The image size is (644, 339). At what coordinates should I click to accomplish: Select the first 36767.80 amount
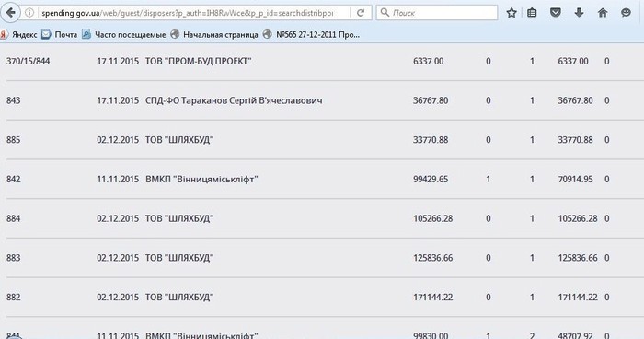pos(431,100)
